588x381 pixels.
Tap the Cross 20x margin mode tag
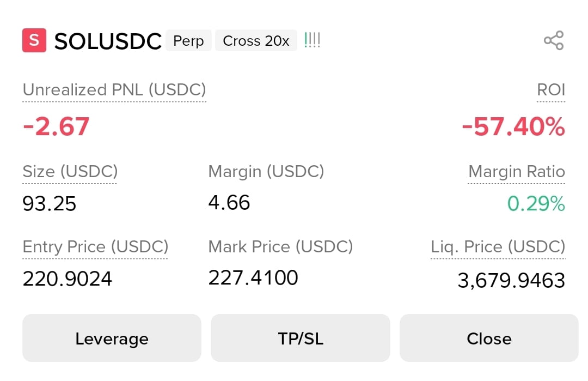click(x=256, y=40)
